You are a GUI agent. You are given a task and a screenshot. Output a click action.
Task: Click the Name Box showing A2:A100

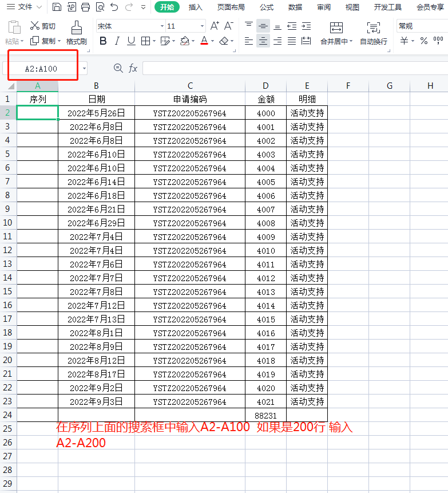coord(41,69)
